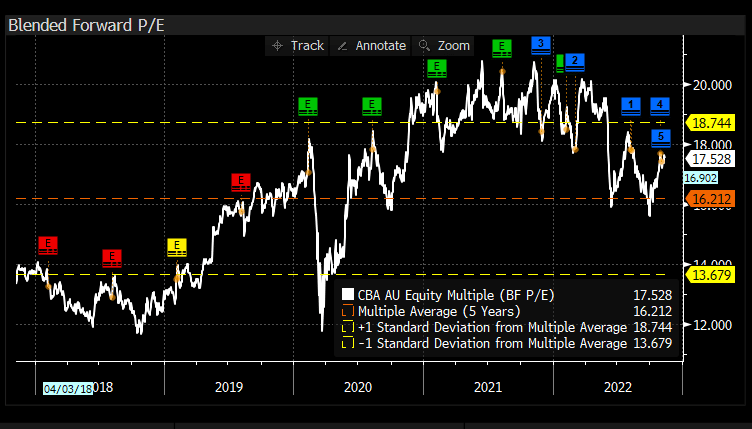Click the 04/03/18 date label

click(x=65, y=390)
